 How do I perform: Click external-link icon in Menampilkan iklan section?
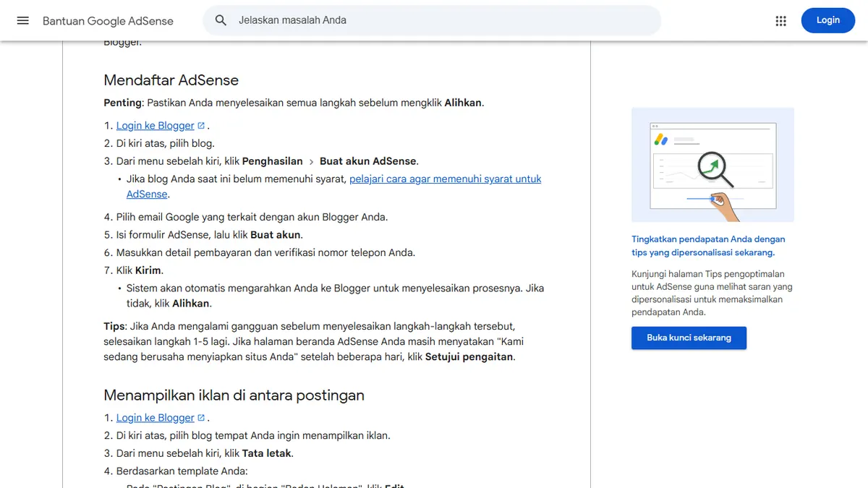[201, 417]
